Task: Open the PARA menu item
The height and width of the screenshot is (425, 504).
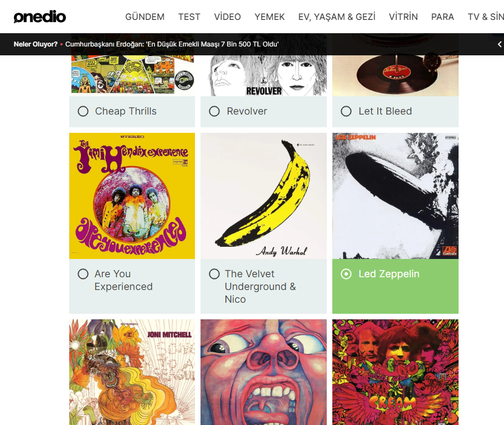Action: (x=443, y=17)
